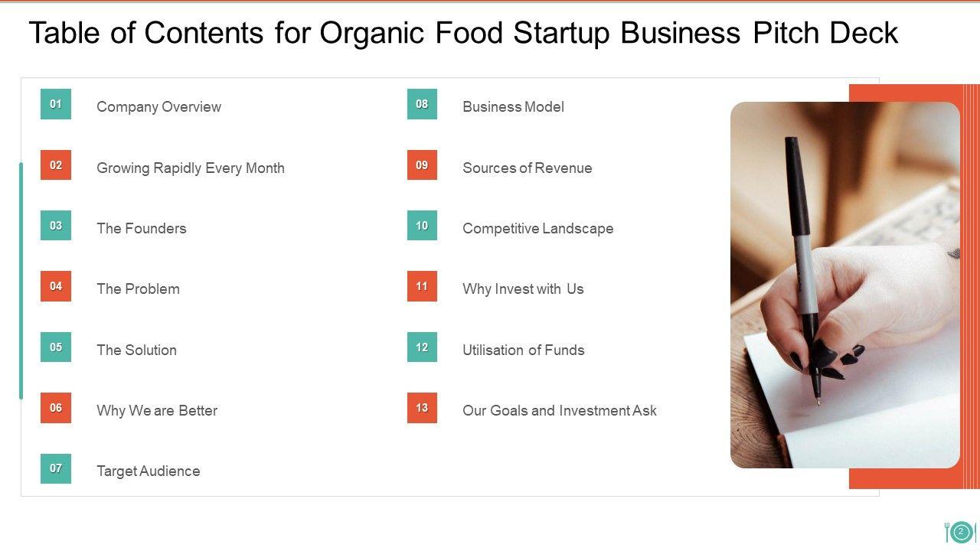Click the hand writing with pen photo
980x551 pixels.
pos(844,285)
